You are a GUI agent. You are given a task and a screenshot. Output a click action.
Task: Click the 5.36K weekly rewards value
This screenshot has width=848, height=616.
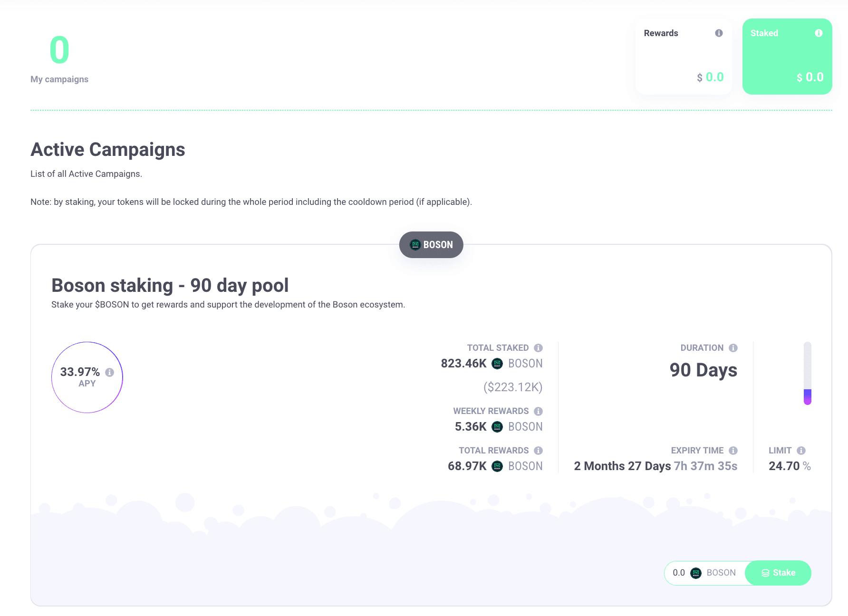point(471,427)
